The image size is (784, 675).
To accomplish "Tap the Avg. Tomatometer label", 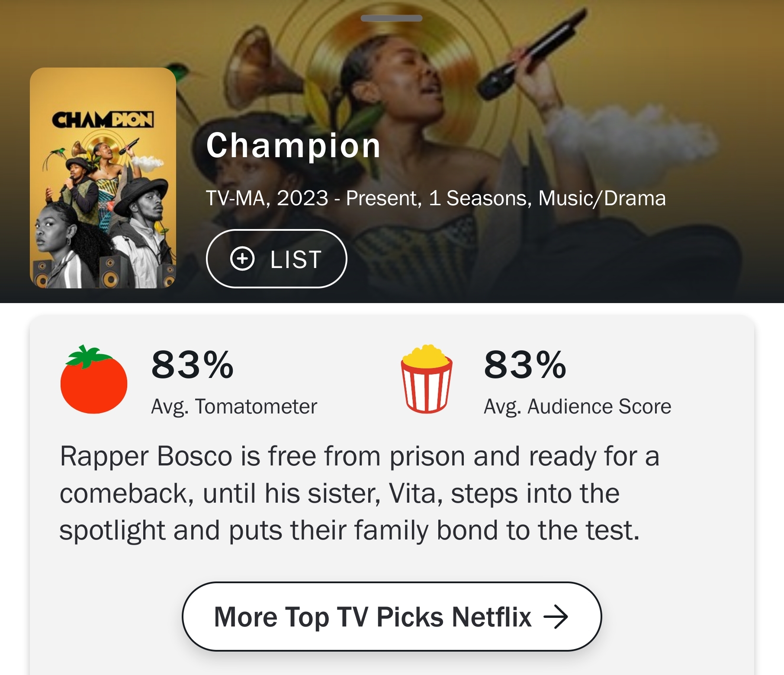I will [x=234, y=407].
